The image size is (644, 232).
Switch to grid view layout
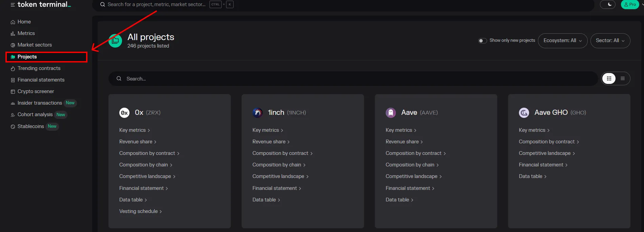pos(609,78)
